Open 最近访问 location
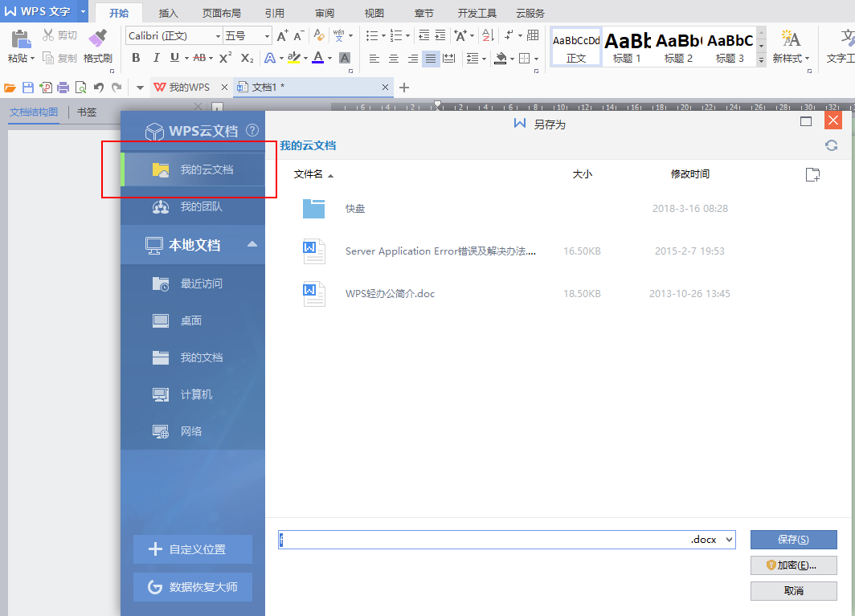This screenshot has height=616, width=855. tap(193, 284)
